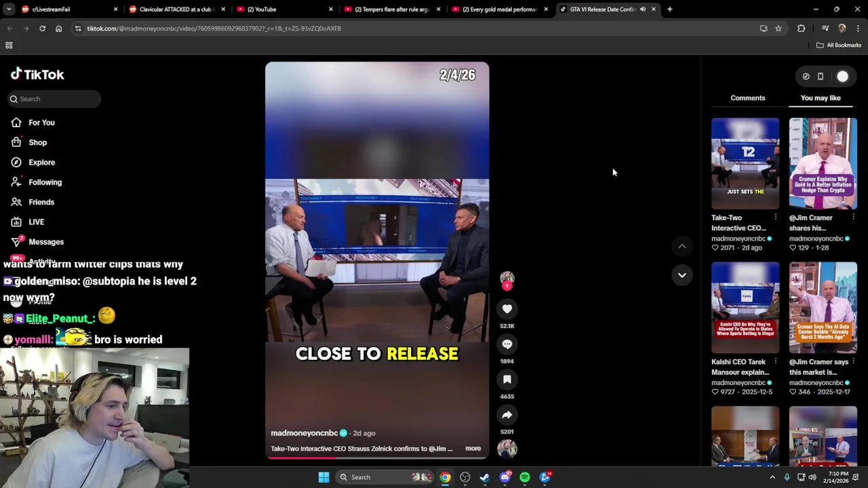Open the apps grid in bookmarks bar
This screenshot has width=868, height=488.
coord(9,45)
